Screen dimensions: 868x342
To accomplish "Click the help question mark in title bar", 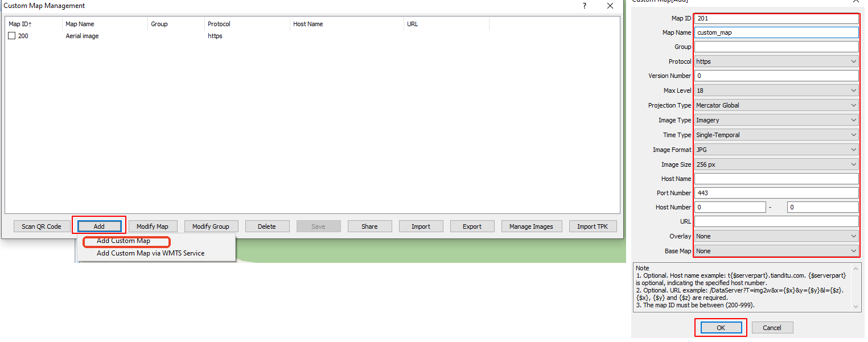I will point(585,6).
